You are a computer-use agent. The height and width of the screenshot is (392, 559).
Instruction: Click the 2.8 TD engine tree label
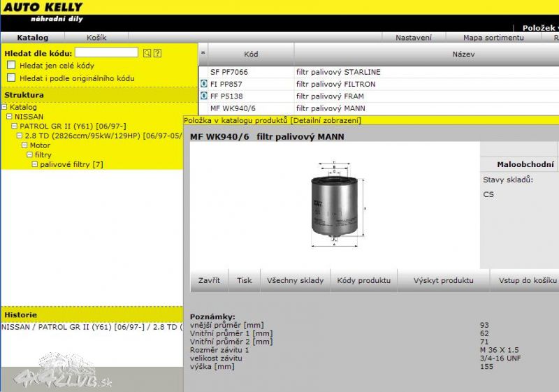[x=103, y=136]
